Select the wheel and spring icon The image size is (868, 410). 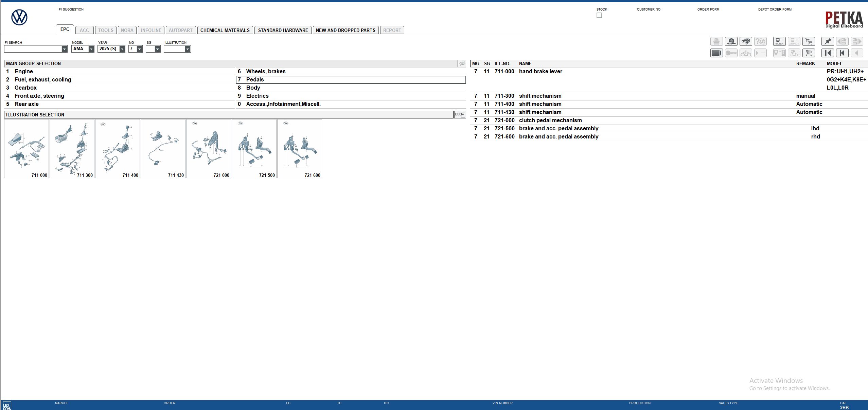(731, 41)
